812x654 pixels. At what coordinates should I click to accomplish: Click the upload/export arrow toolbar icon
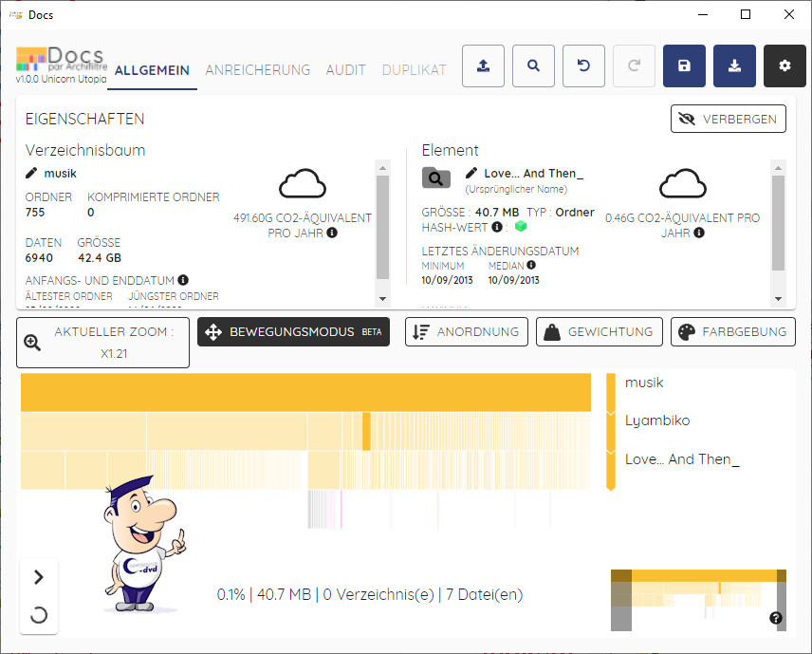pyautogui.click(x=484, y=65)
